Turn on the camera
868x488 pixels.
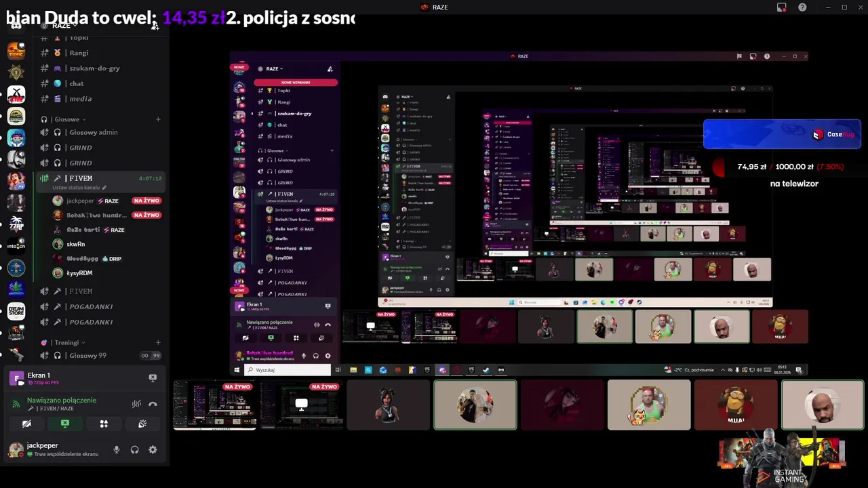coord(26,424)
